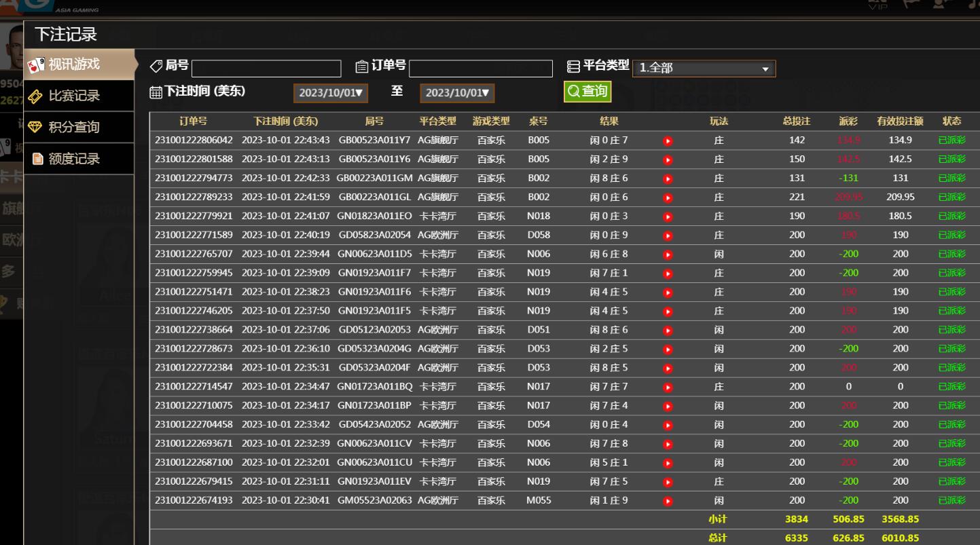Click the 有效投注额 column header
This screenshot has height=545, width=980.
point(900,121)
